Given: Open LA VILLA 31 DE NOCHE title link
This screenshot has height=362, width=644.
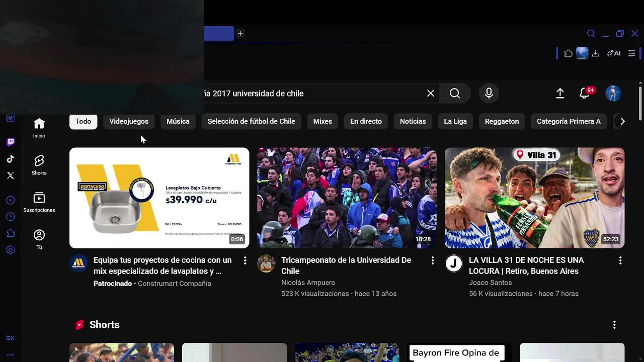Looking at the screenshot, I should click(526, 265).
